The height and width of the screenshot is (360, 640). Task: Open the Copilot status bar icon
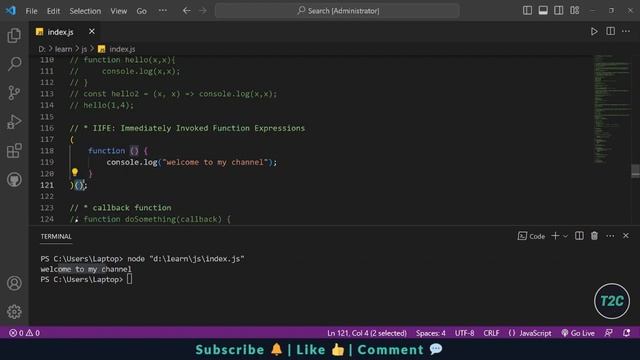608,333
